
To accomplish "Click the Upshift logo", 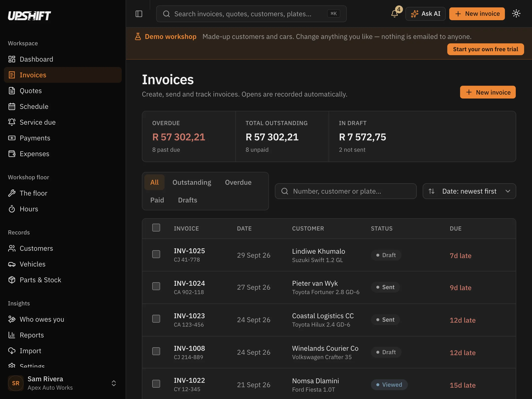I will pyautogui.click(x=29, y=16).
